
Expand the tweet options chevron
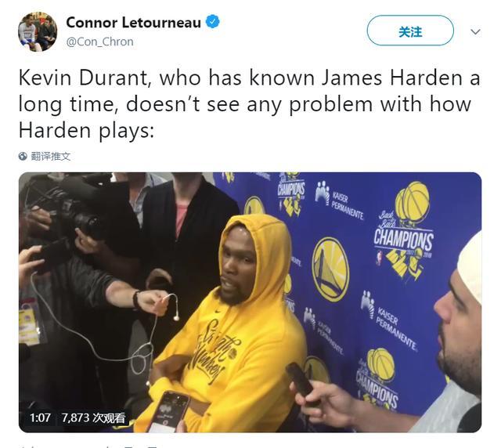[475, 31]
